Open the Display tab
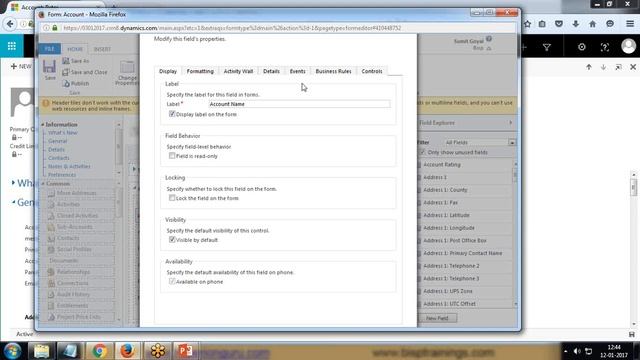This screenshot has height=360, width=640. [168, 71]
